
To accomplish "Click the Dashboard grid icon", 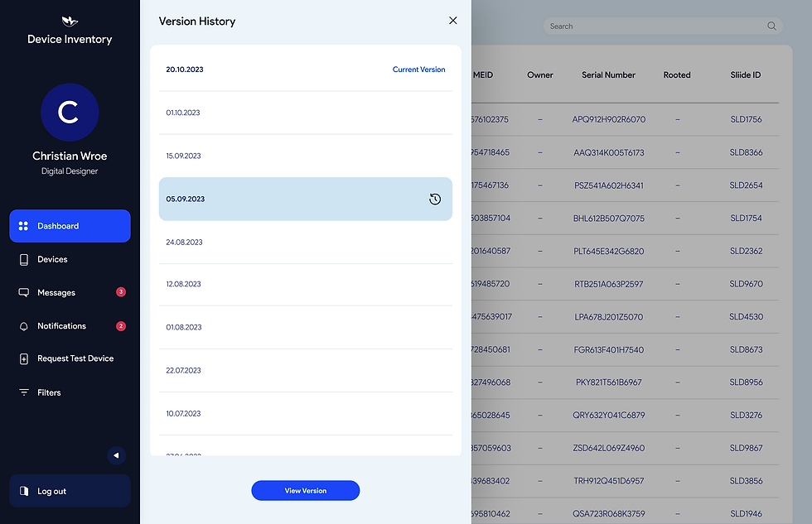I will pos(23,226).
